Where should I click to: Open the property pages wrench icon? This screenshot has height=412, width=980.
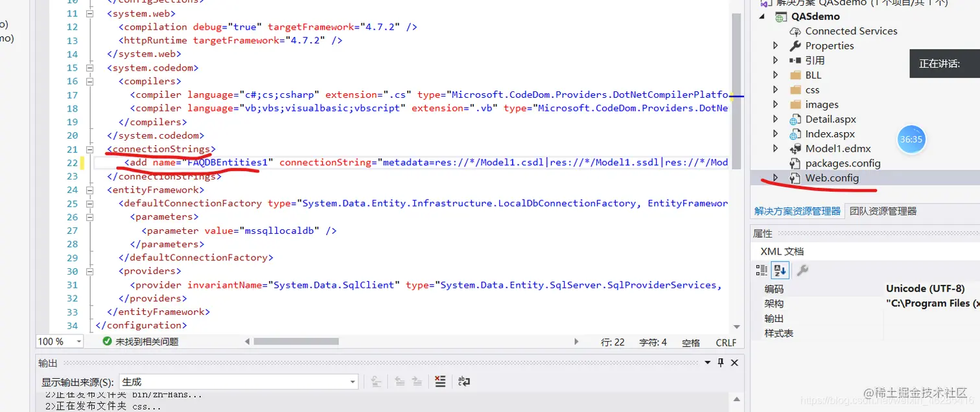point(802,271)
